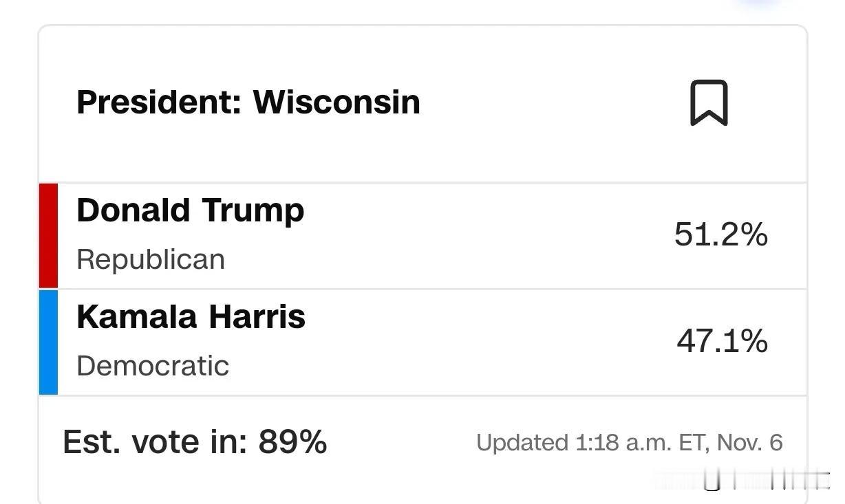Viewport: 845px width, 504px height.
Task: Bookmark the Wisconsin president race
Action: 709,103
